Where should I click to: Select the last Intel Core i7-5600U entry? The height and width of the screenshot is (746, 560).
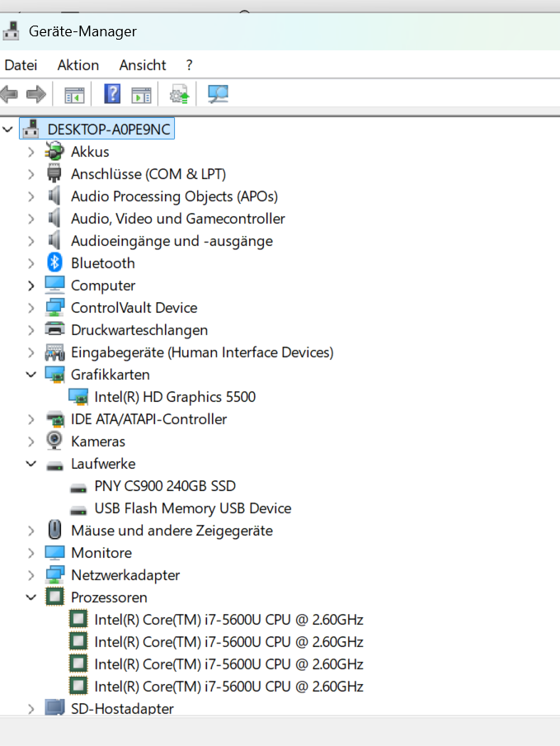(x=228, y=686)
